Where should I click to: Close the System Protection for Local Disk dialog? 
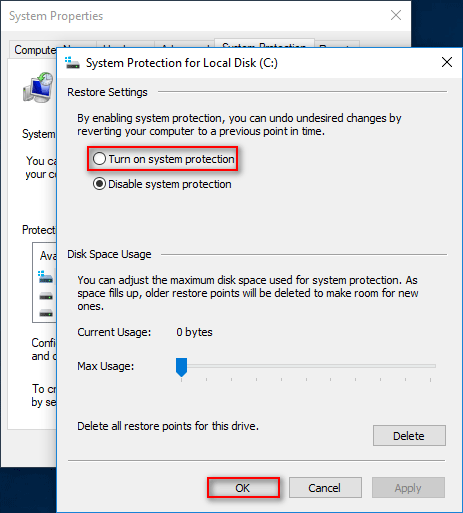447,62
